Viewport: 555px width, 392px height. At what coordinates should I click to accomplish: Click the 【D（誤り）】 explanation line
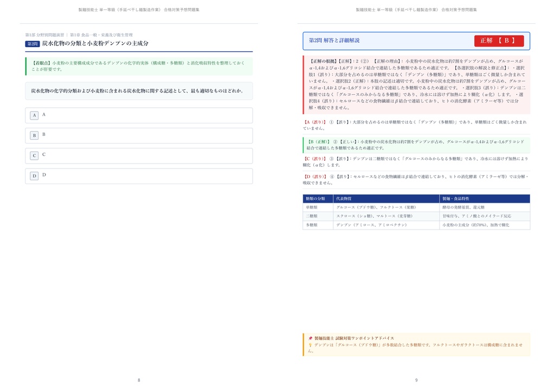pyautogui.click(x=416, y=180)
